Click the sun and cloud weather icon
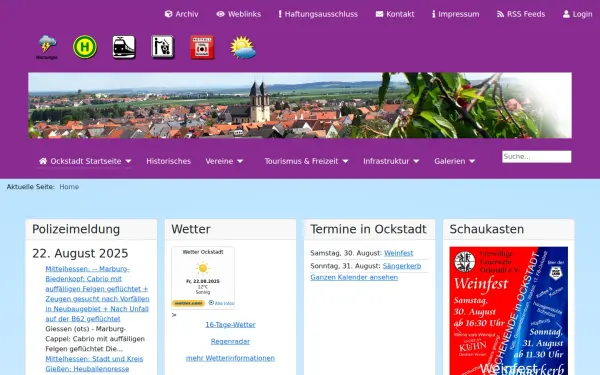Screen dimensions: 600x375 pos(243,47)
